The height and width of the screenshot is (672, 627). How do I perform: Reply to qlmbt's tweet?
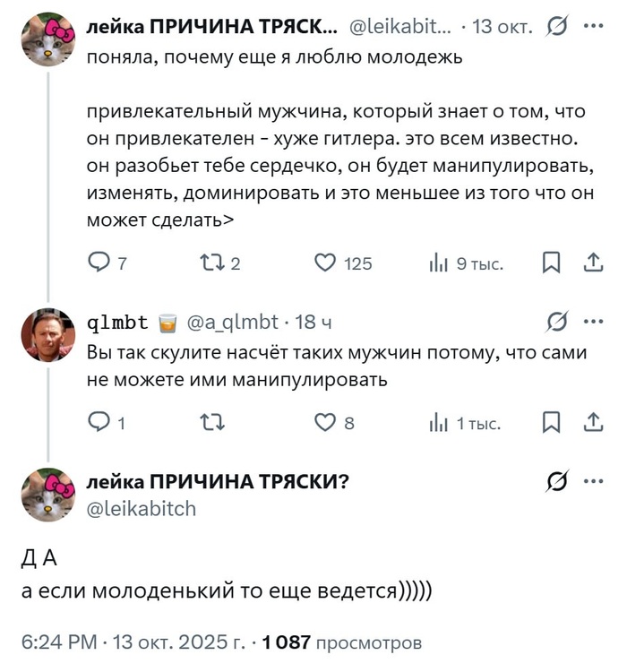[99, 423]
